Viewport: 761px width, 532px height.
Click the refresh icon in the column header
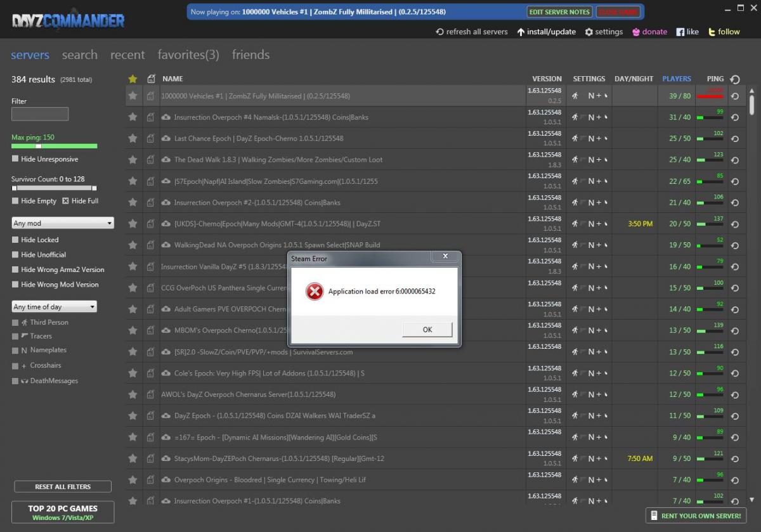point(735,79)
